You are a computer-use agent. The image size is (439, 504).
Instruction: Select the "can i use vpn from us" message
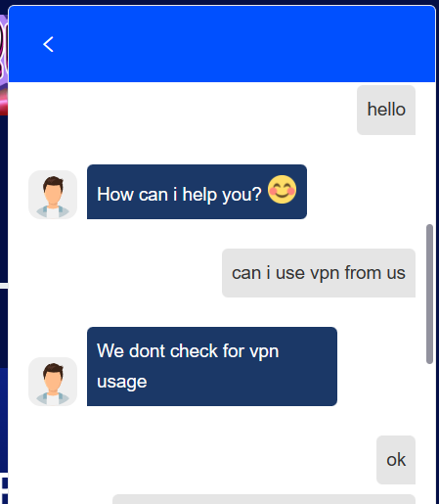319,273
